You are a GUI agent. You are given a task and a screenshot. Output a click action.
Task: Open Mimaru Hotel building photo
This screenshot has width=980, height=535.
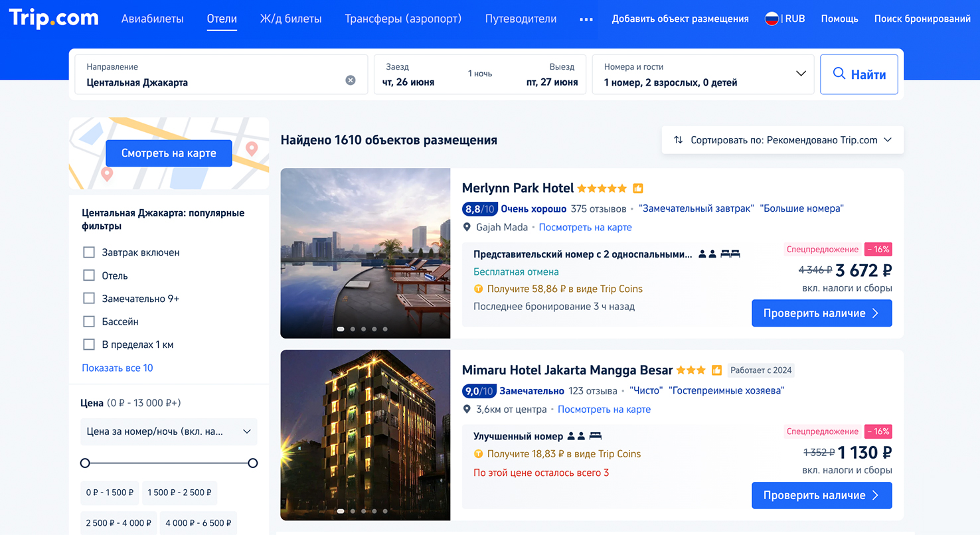pos(365,435)
